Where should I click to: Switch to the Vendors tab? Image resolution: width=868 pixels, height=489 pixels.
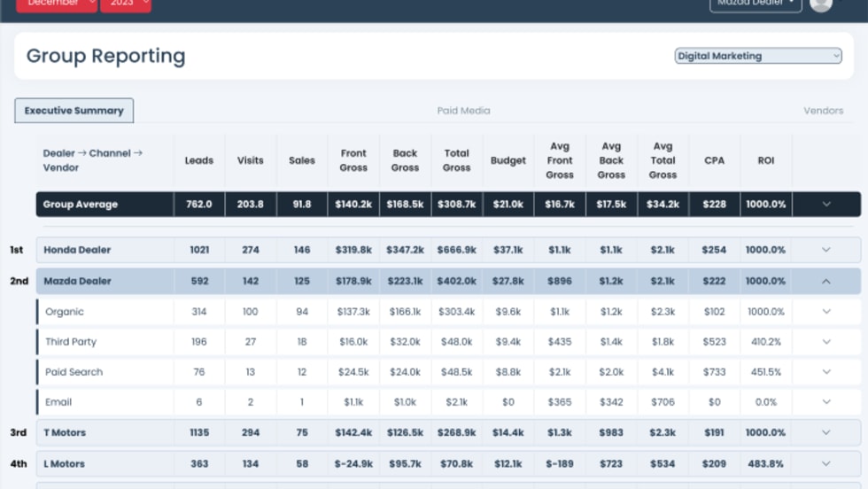click(823, 111)
